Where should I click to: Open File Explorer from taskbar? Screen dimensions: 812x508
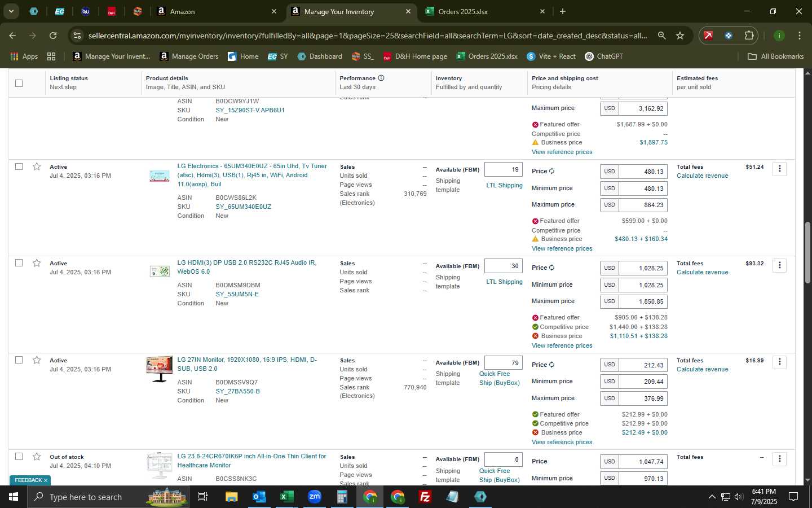(231, 497)
